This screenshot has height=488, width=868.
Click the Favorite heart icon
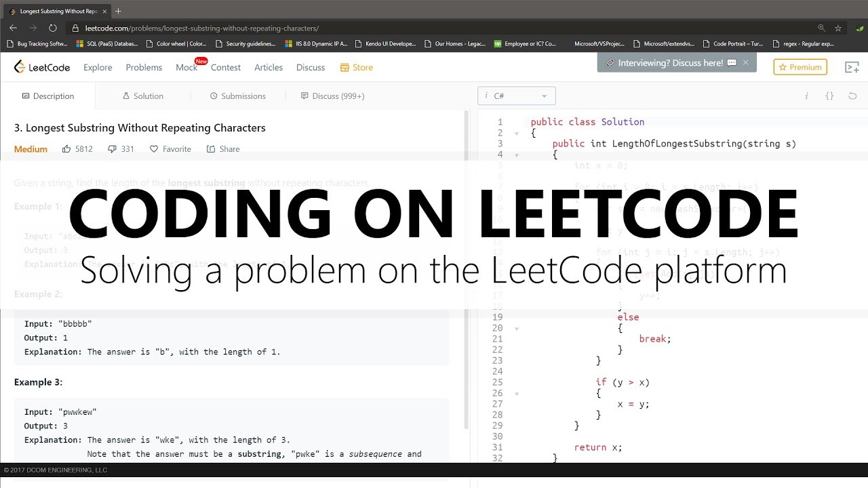(154, 148)
